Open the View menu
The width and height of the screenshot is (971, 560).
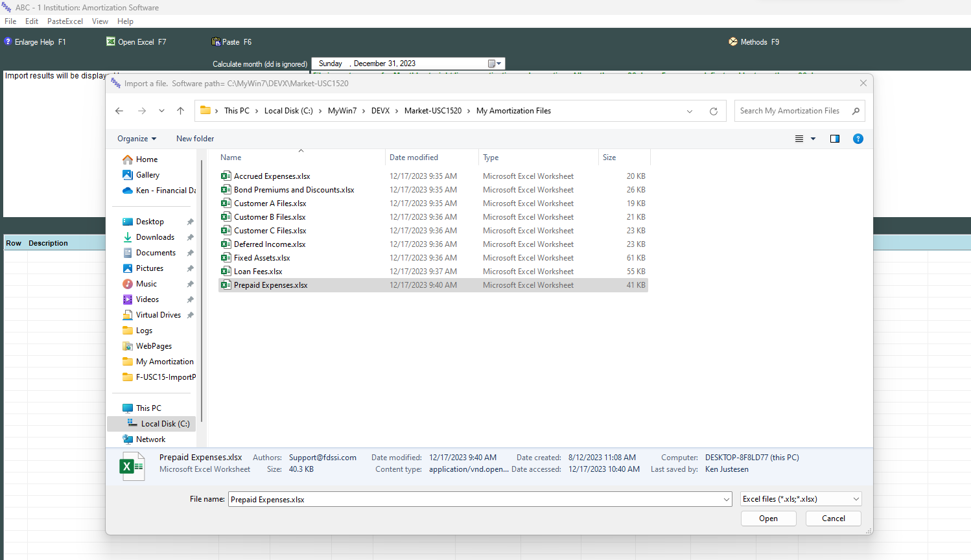click(100, 21)
